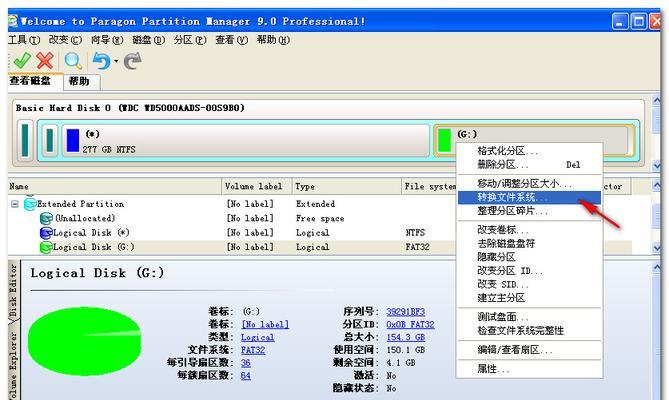Open the 磁盘(D) menu
Image resolution: width=669 pixels, height=400 pixels.
click(148, 40)
